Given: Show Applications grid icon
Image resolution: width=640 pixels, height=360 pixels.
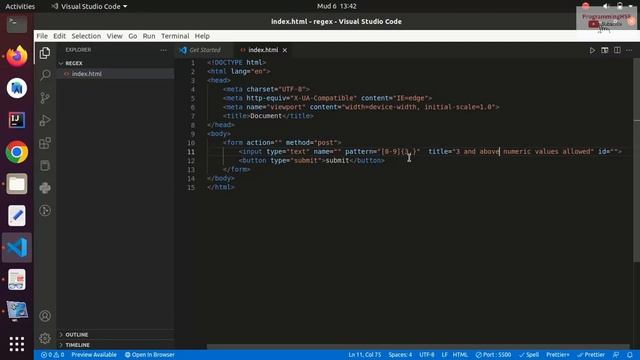Looking at the screenshot, I should [17, 344].
